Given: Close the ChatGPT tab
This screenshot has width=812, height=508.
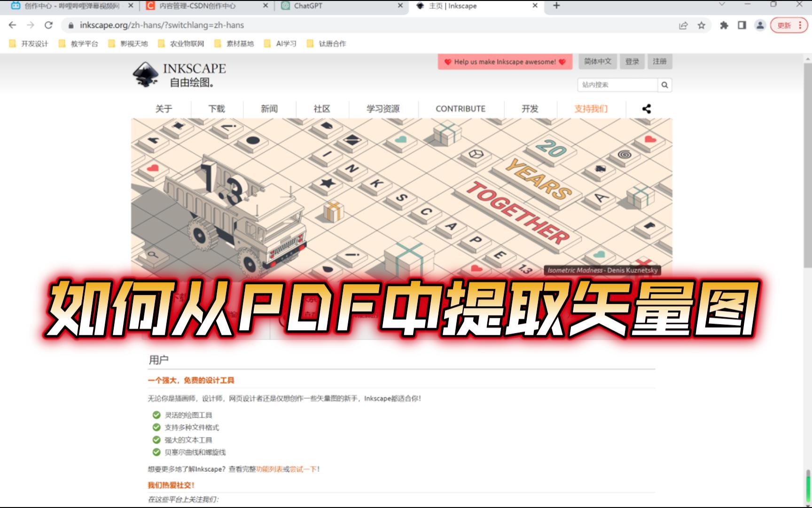Looking at the screenshot, I should [400, 6].
